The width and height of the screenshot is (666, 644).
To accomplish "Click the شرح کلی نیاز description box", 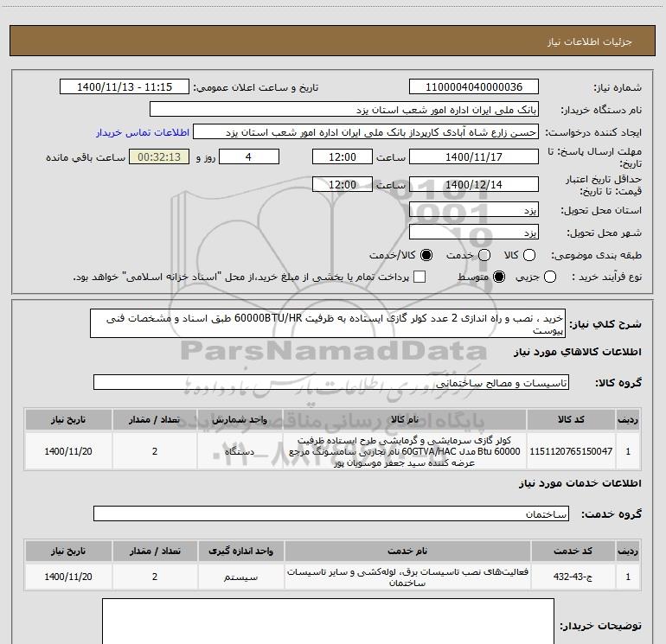I will tap(328, 323).
